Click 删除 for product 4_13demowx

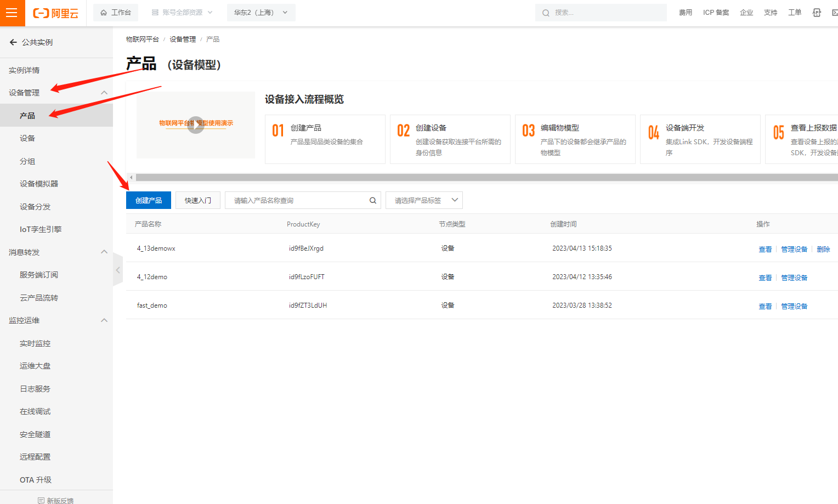[x=823, y=249]
